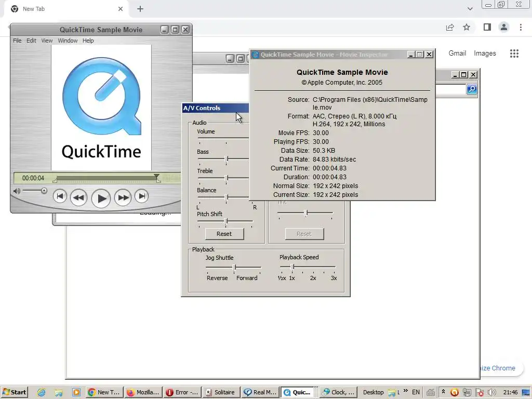Open the Edit menu in QuickTime

[x=31, y=41]
